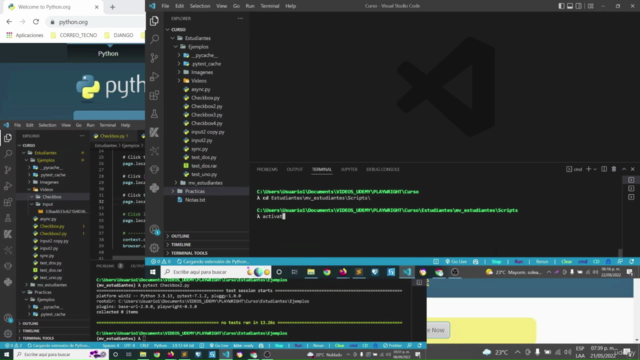Open CORREO_TECNO bookmark in browser bar
Screen dimensions: 640x360
[x=74, y=35]
